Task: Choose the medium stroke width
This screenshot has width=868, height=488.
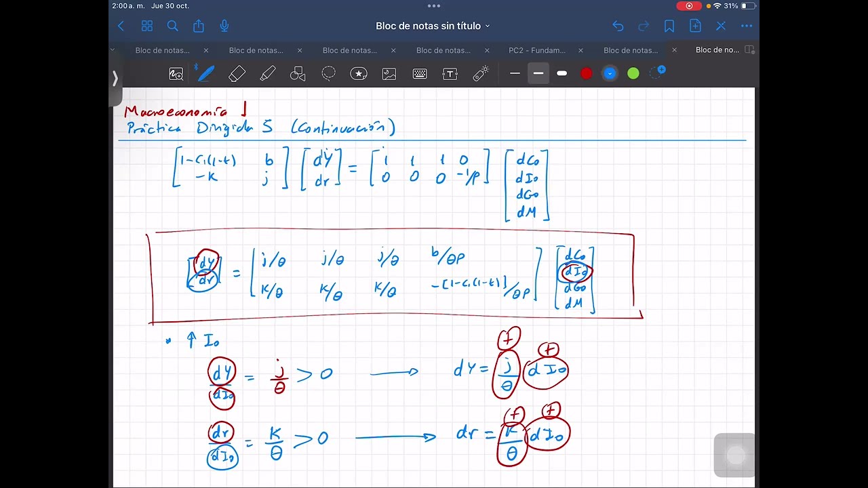Action: click(538, 73)
